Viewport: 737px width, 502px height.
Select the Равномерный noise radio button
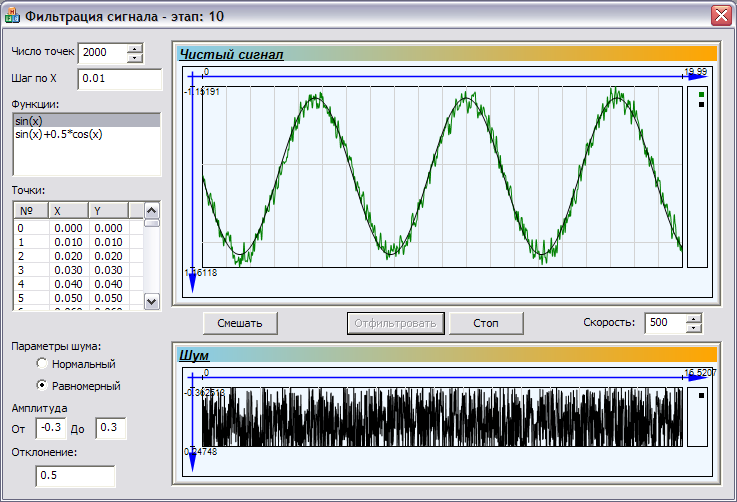coord(42,385)
